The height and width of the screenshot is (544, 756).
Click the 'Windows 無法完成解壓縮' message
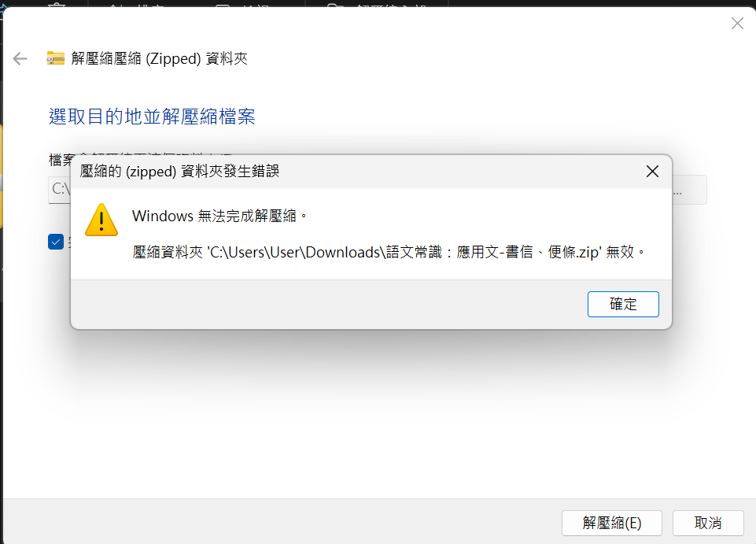click(x=219, y=216)
